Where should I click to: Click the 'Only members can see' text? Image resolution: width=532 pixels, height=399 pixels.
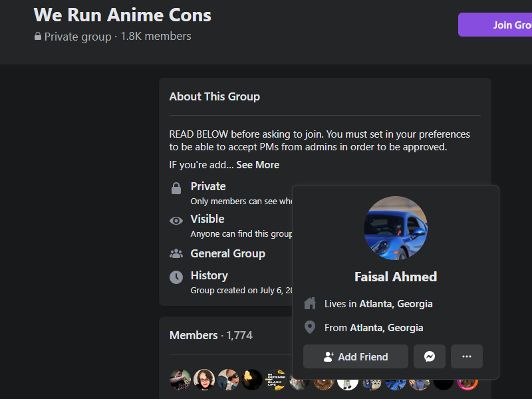pos(241,201)
